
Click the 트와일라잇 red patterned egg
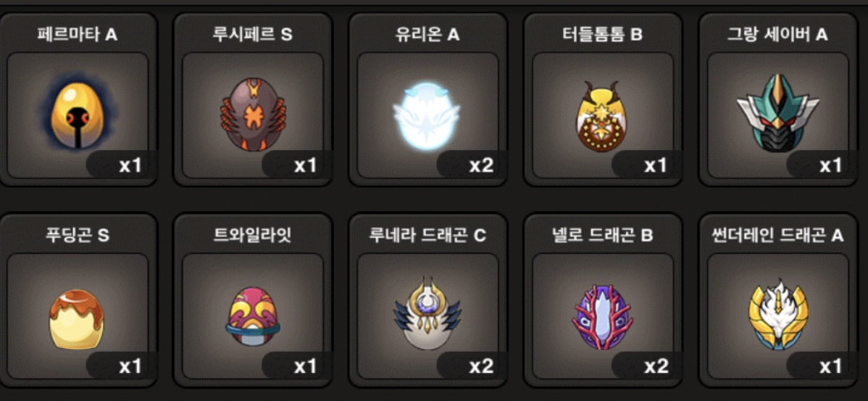pos(253,317)
